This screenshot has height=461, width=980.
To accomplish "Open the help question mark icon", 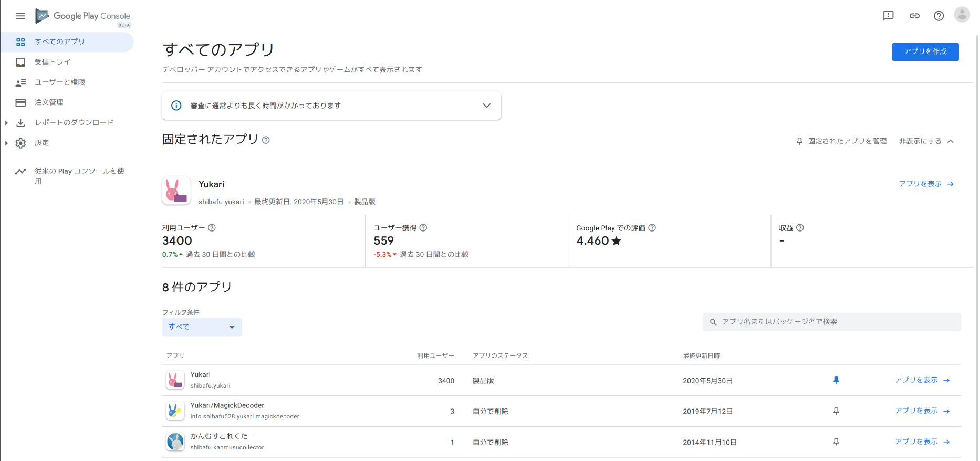I will tap(939, 16).
